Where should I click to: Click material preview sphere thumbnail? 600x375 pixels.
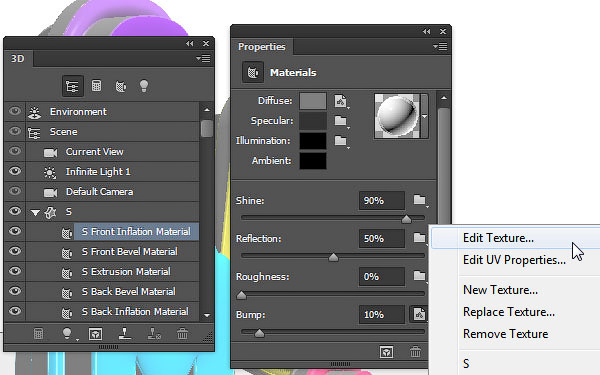click(397, 116)
